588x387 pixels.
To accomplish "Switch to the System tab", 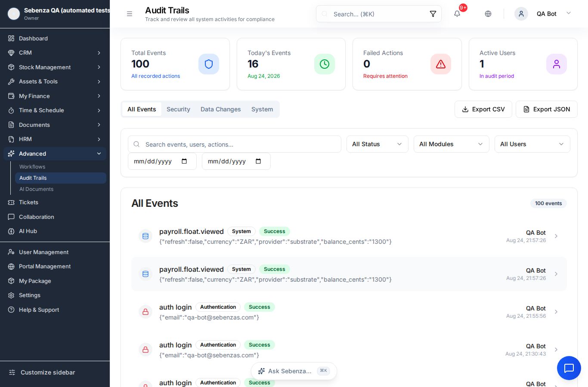I will 262,109.
